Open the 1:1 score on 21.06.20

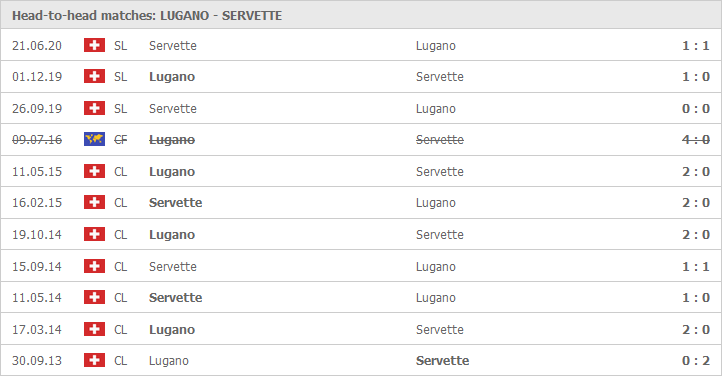click(x=696, y=46)
